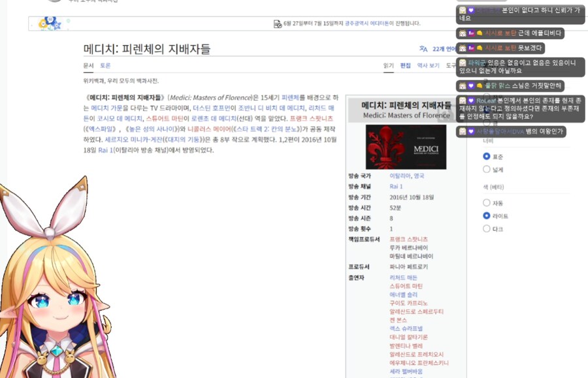Screen dimensions: 588x378
Task: Open the 이탈리아 link in the infobox
Action: point(400,176)
